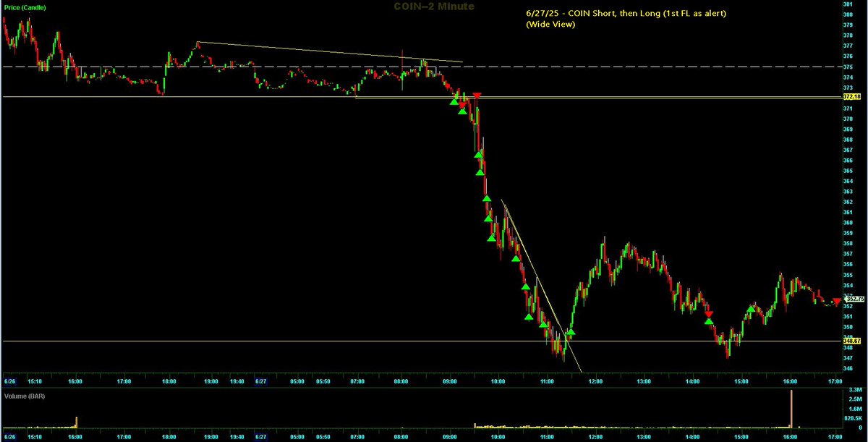Click the green buy marker after the 11:00 low

(x=571, y=332)
